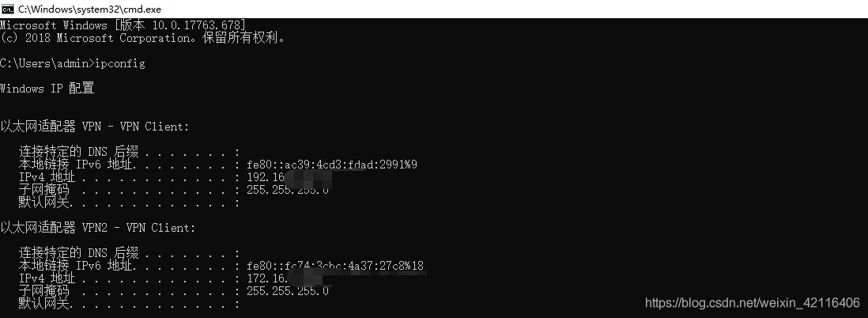Click the 2018 Microsoft Corporation copyright line

[143, 37]
